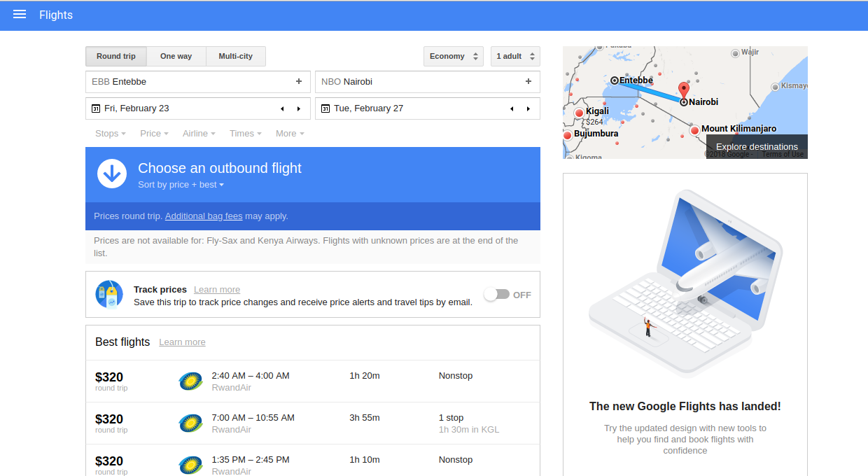
Task: Open the hamburger main menu
Action: tap(20, 15)
